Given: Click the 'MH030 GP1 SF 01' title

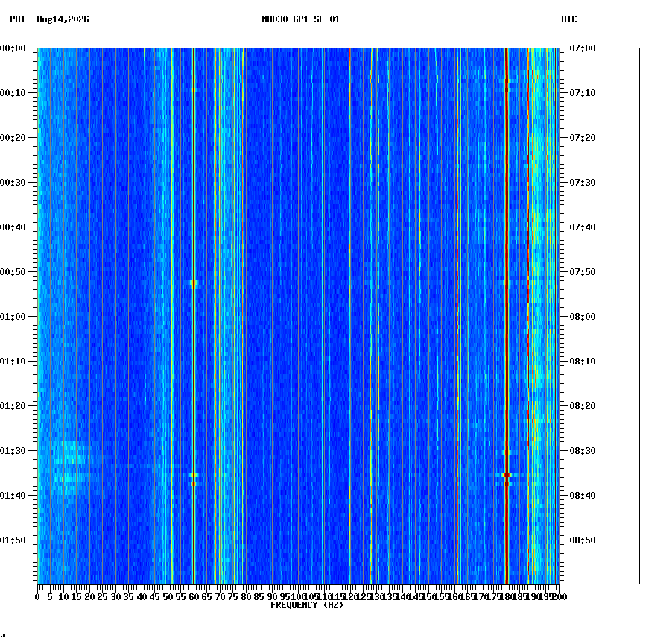Looking at the screenshot, I should click(x=300, y=19).
